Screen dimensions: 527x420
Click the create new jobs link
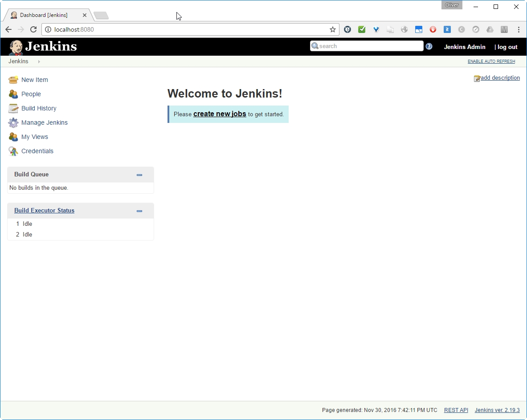[220, 114]
